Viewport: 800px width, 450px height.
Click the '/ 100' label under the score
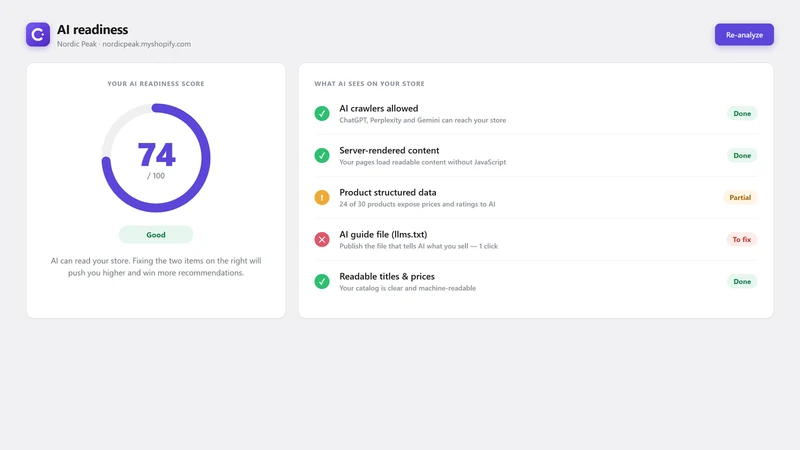coord(156,176)
